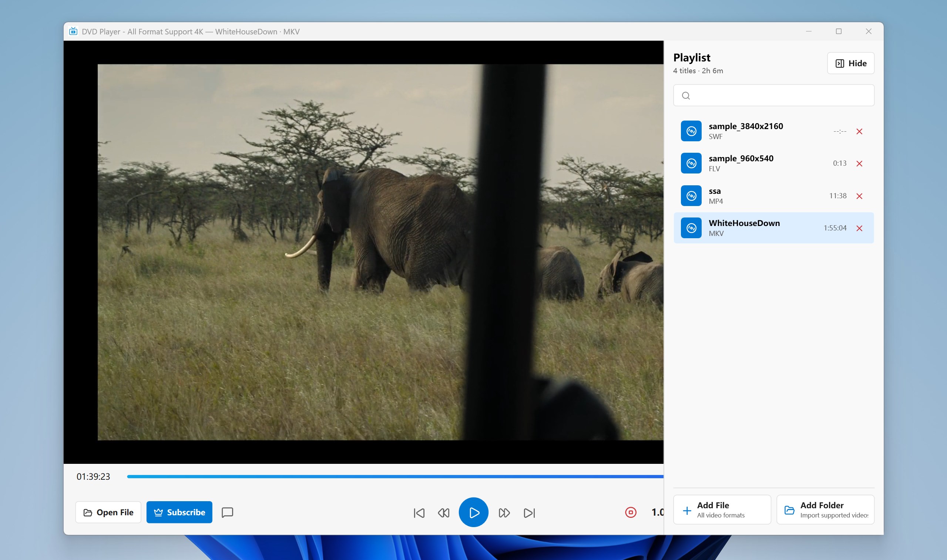Hide the Playlist panel
The height and width of the screenshot is (560, 947).
(x=851, y=63)
